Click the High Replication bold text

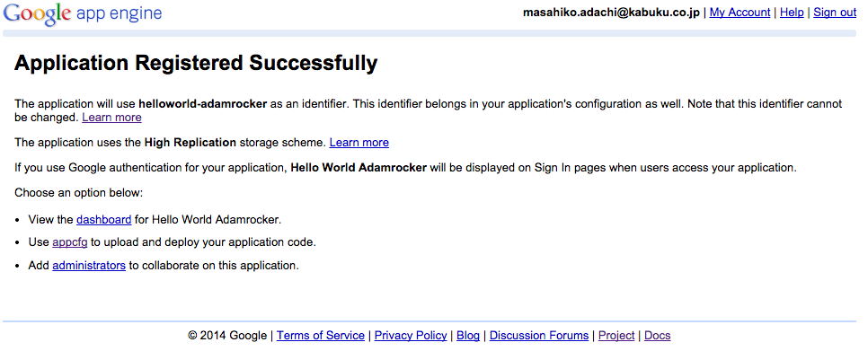click(190, 142)
